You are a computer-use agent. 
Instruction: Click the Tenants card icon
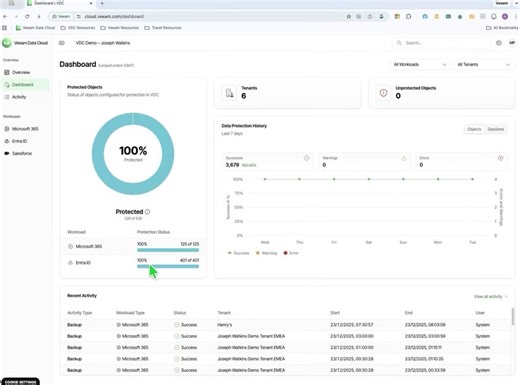click(x=229, y=93)
